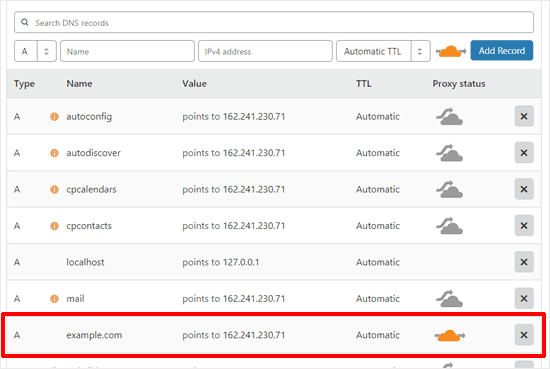Click the info icon beside mail
The height and width of the screenshot is (369, 550).
[x=54, y=298]
